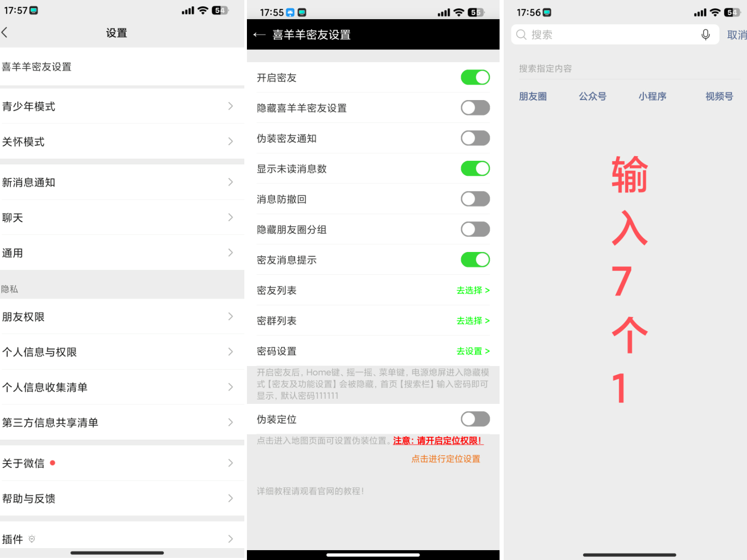Enable the 伪装密友通知 switch
Viewport: 747px width, 560px height.
(475, 138)
